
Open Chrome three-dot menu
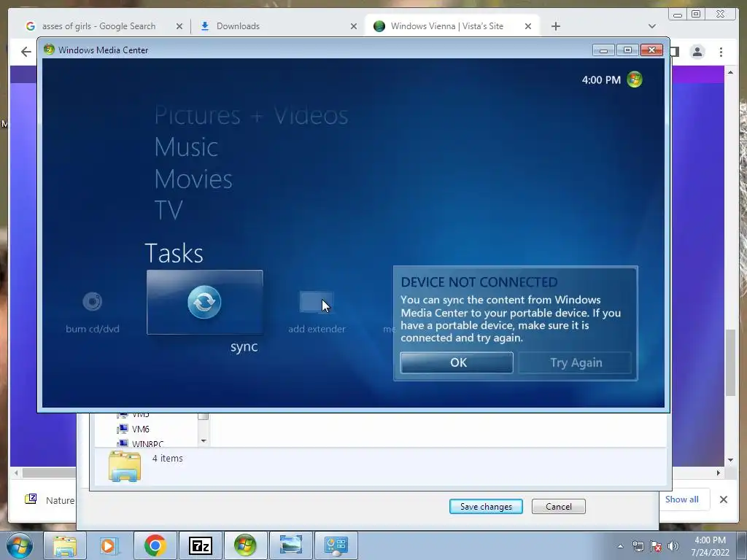point(721,52)
